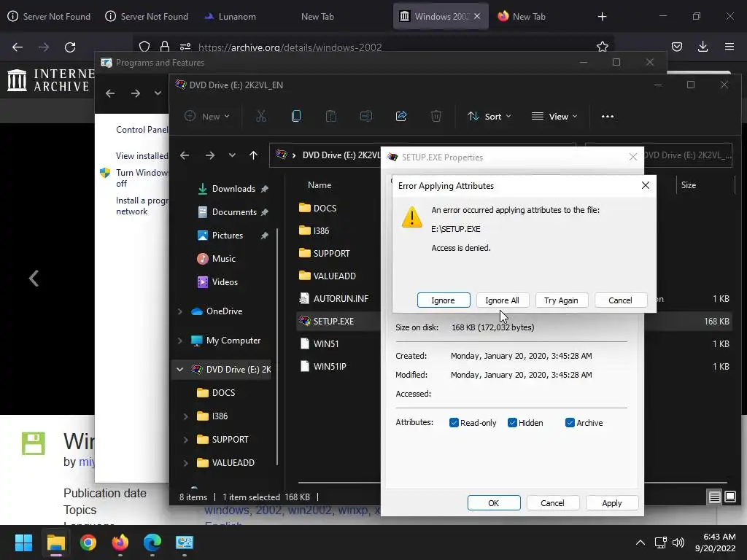Switch to first Server Not Found tab
The width and height of the screenshot is (747, 560).
49,16
